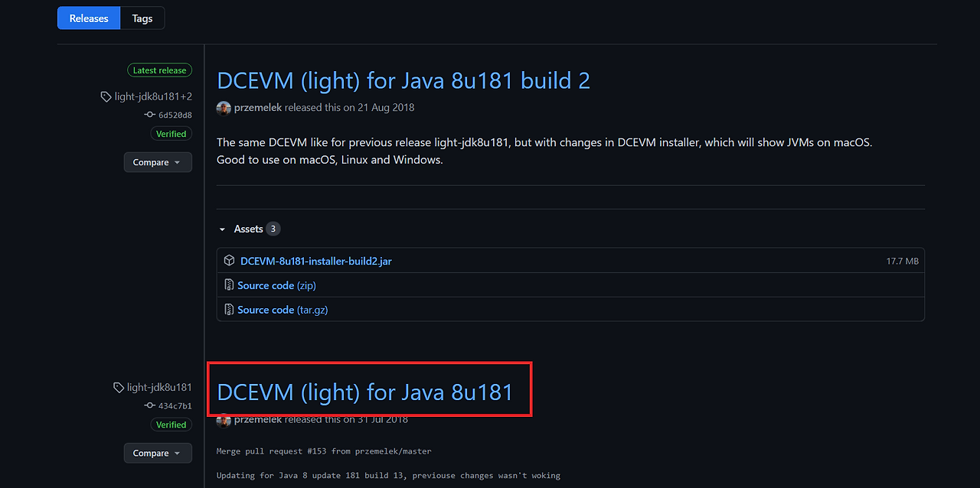Click przemelek's avatar on the top release
Viewport: 980px width, 488px height.
[x=223, y=108]
